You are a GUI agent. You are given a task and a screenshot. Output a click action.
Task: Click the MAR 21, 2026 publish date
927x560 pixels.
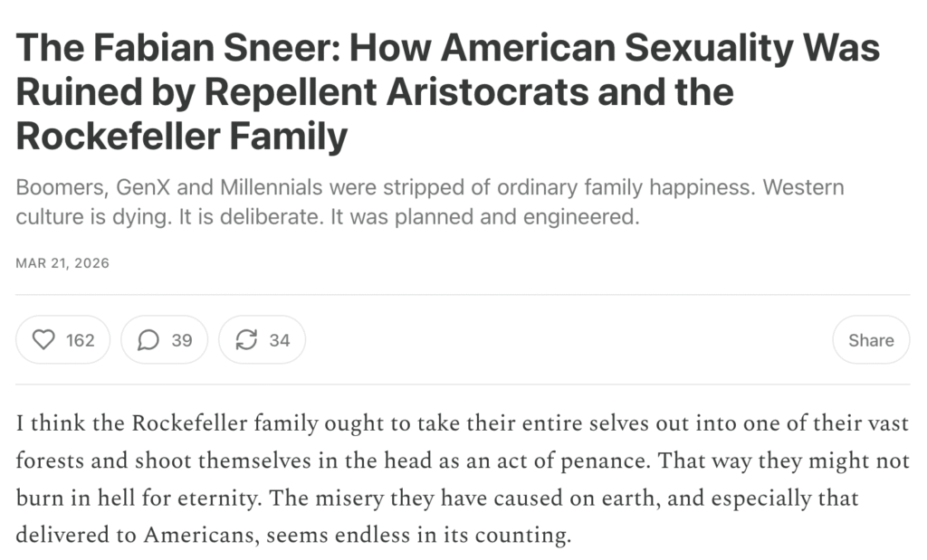[x=62, y=263]
